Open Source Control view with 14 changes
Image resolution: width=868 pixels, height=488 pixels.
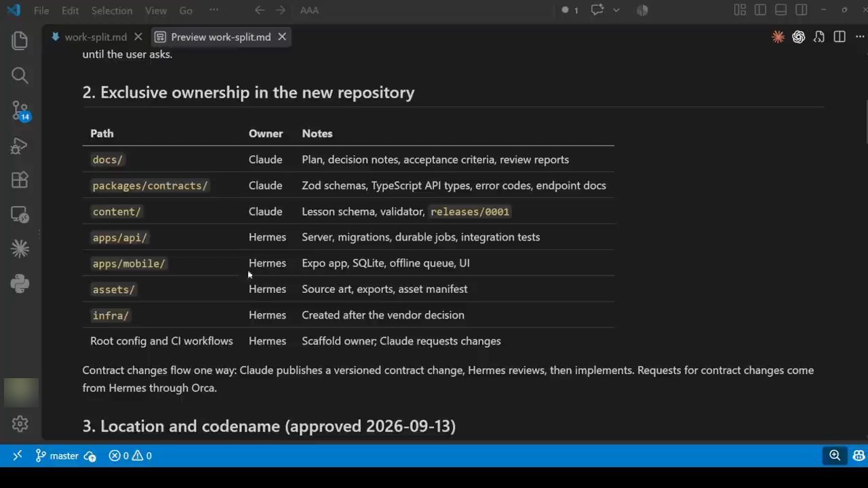pyautogui.click(x=20, y=110)
